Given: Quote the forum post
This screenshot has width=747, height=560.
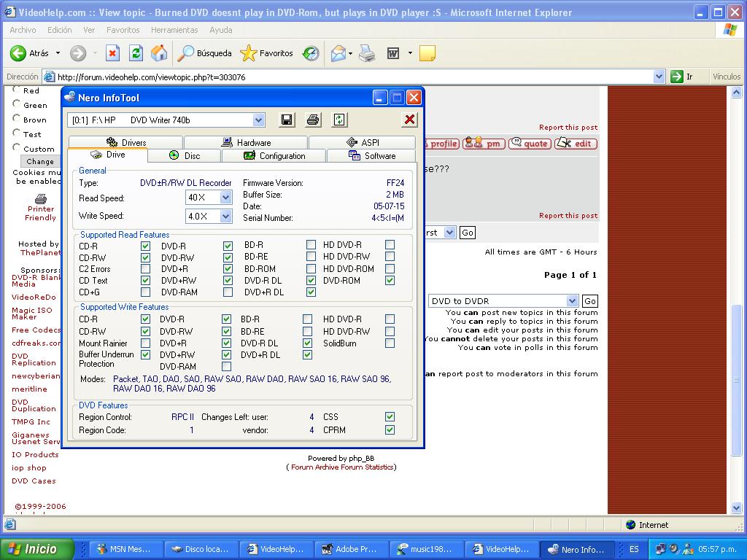Looking at the screenshot, I should click(530, 144).
